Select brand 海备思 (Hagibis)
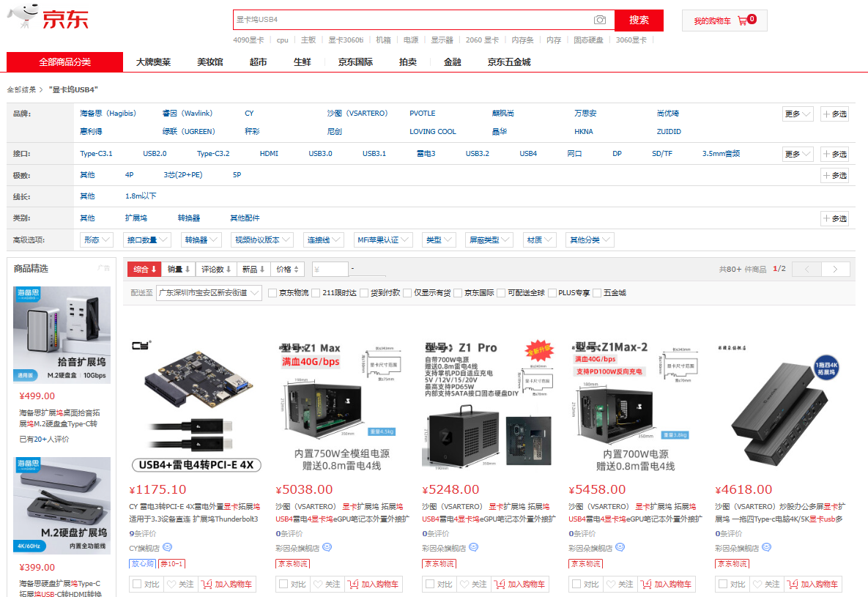Viewport: 868px width, 597px height. 108,114
